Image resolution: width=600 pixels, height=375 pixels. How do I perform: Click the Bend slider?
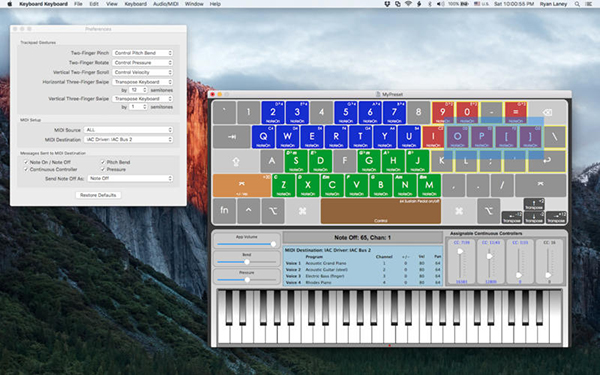click(x=246, y=262)
